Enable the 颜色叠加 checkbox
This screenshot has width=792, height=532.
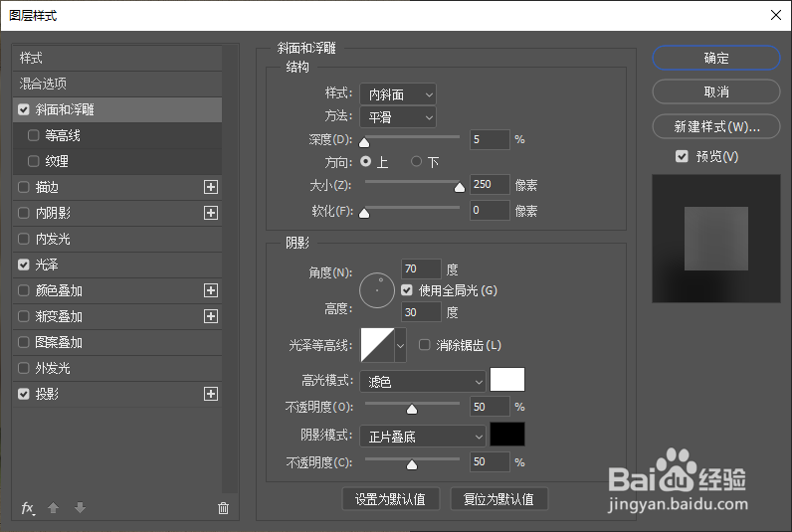pos(24,290)
